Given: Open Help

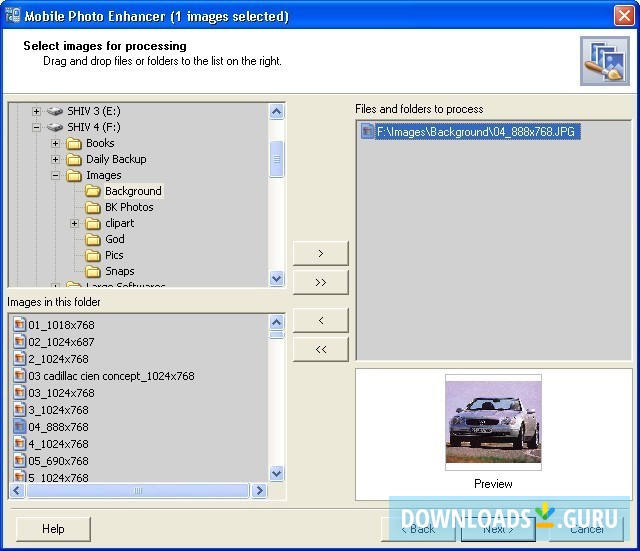Looking at the screenshot, I should click(x=53, y=529).
